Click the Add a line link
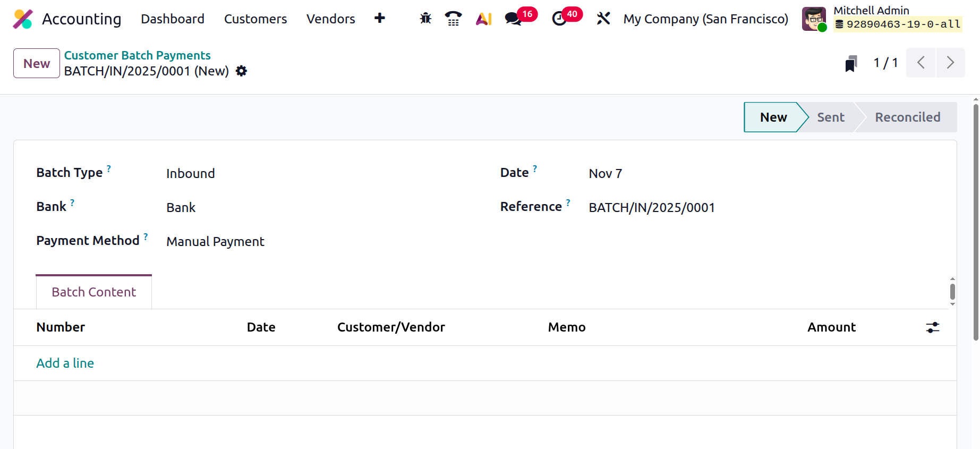The width and height of the screenshot is (980, 449). pos(65,363)
